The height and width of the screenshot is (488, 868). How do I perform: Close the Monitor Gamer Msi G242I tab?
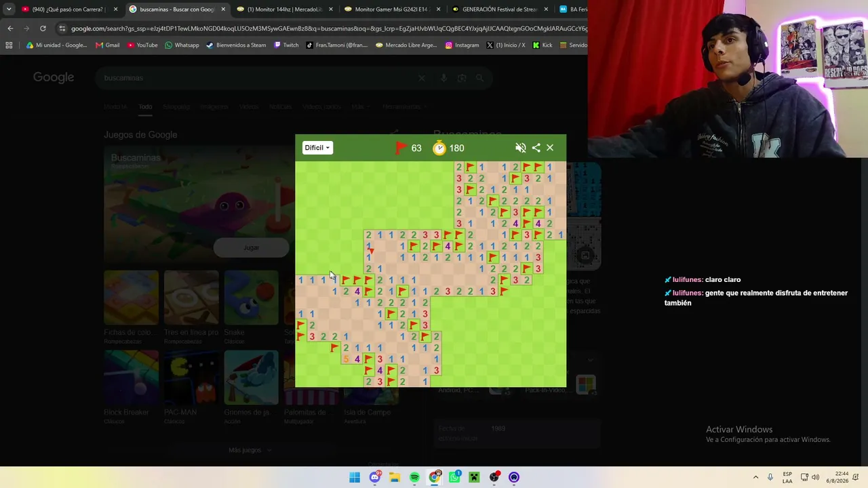tap(438, 9)
